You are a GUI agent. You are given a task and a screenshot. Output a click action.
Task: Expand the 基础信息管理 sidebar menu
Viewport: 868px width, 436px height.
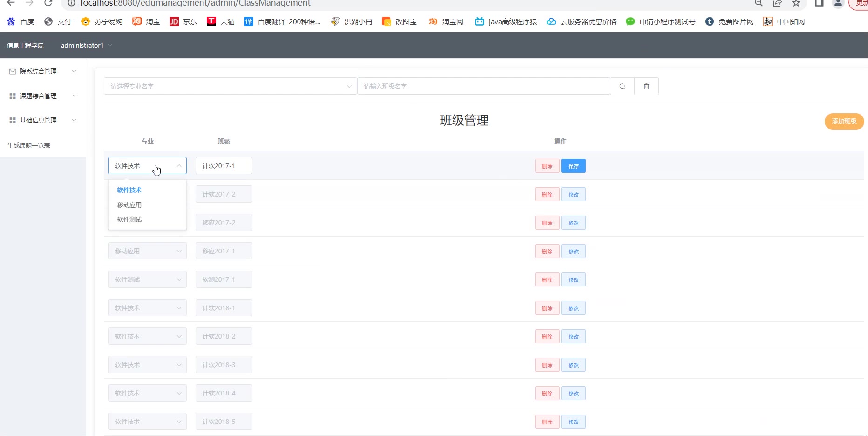pos(42,120)
